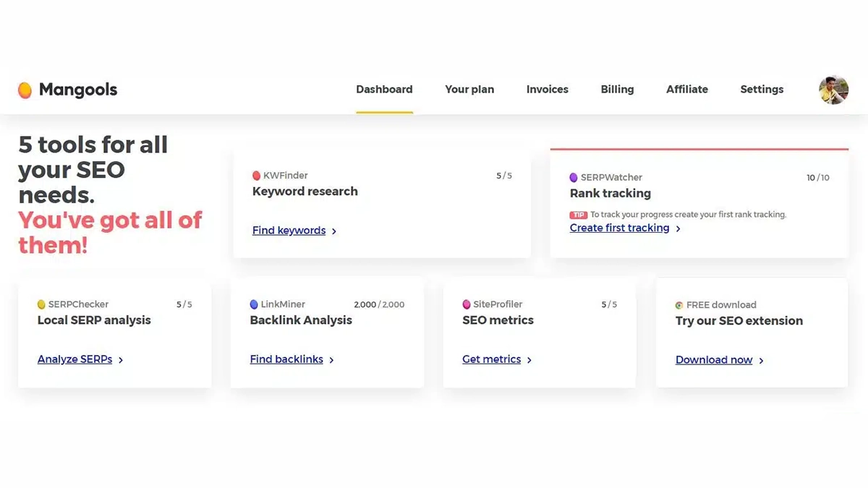
Task: Click arrow next to Create first tracking
Action: click(x=678, y=228)
